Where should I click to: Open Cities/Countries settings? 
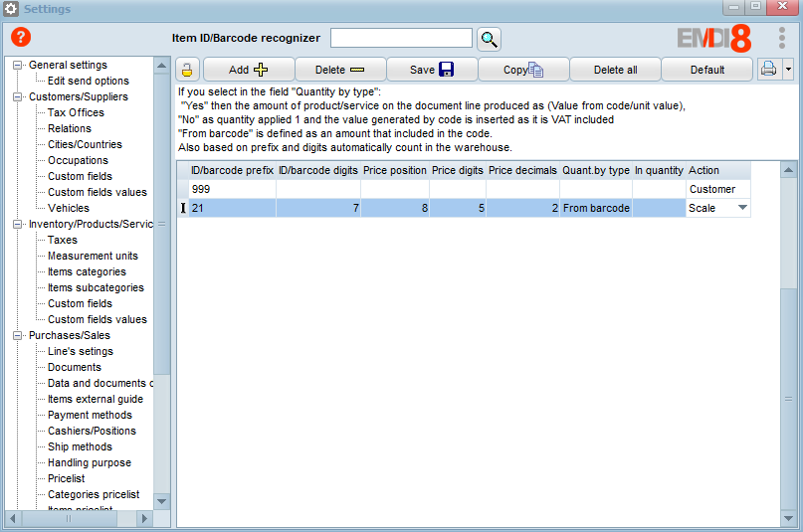tap(85, 144)
